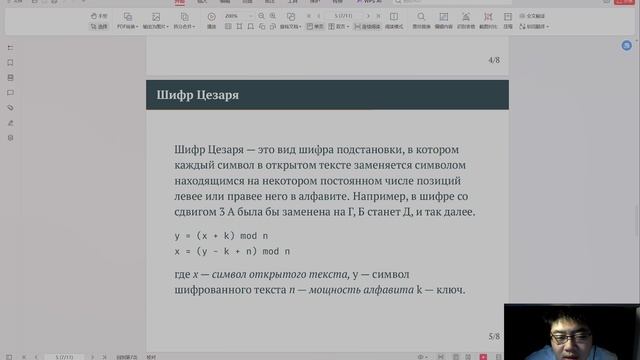Select single page layout in status bar
Viewport: 640px width, 360px height.
tap(456, 357)
